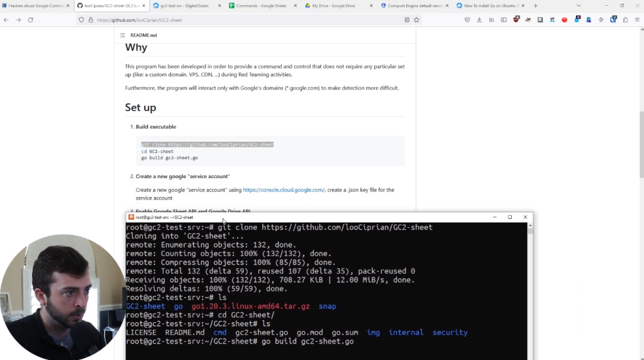Click README.md header label
This screenshot has width=644, height=360.
tap(143, 35)
